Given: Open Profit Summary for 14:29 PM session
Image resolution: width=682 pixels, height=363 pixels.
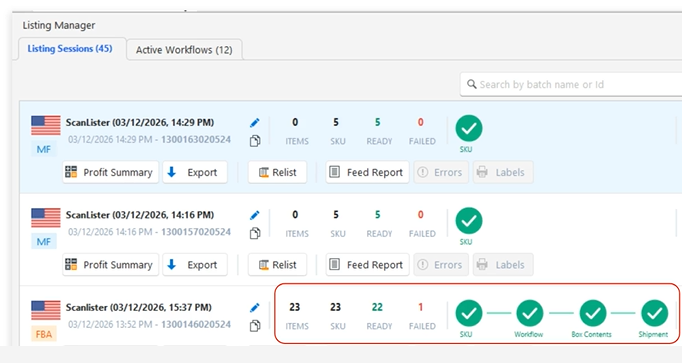Looking at the screenshot, I should tap(110, 172).
